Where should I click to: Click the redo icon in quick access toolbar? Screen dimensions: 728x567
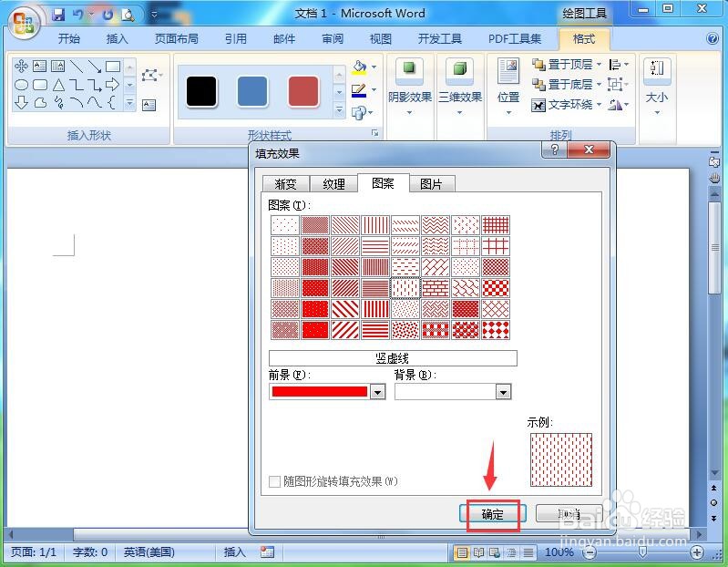108,15
